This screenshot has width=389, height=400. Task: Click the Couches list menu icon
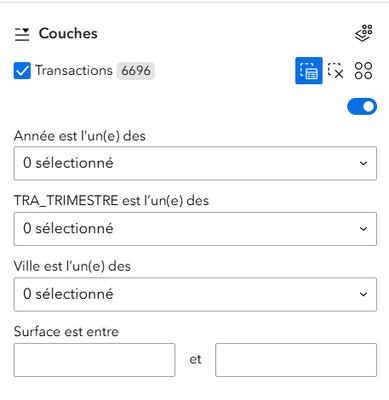pos(22,34)
